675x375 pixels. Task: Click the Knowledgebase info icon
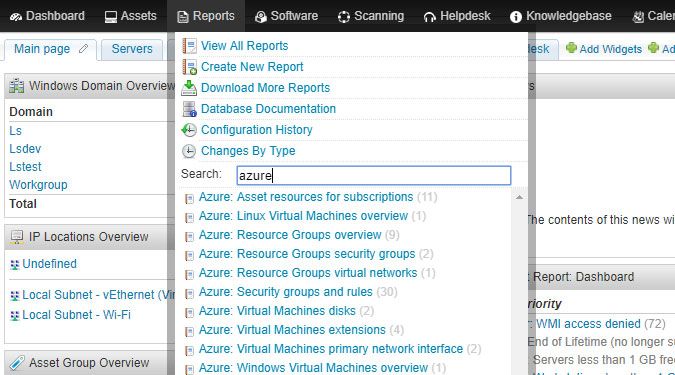[x=516, y=17]
